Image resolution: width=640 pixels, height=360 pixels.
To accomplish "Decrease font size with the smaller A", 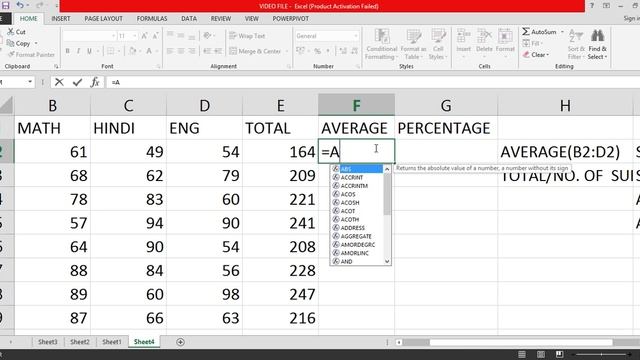I will tap(155, 36).
